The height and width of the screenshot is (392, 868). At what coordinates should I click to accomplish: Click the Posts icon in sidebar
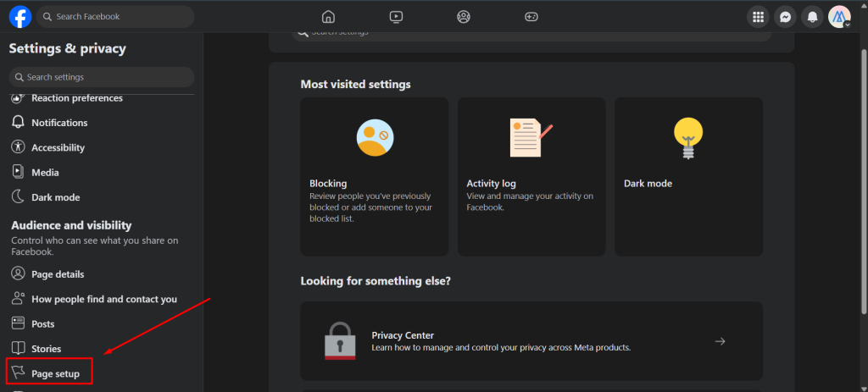[19, 323]
